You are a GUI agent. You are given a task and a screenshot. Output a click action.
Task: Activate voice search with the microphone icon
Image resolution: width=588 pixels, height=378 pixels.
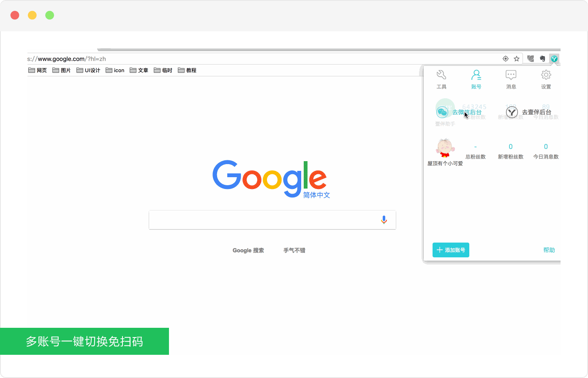coord(384,219)
